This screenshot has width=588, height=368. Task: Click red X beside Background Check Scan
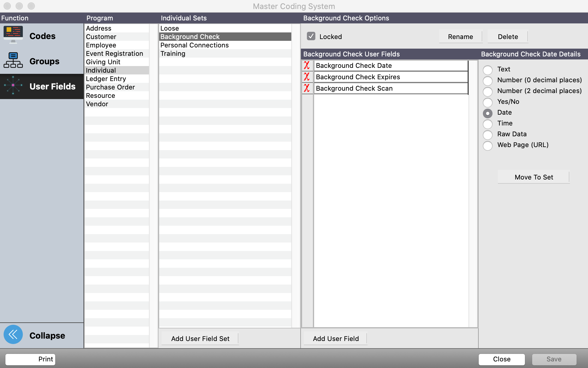click(x=307, y=88)
